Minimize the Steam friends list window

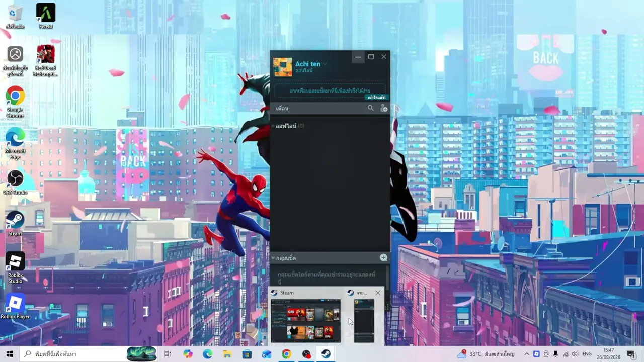pos(358,57)
